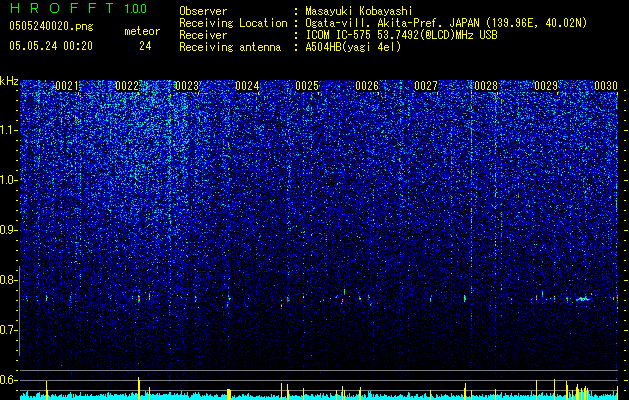The height and width of the screenshot is (400, 629).
Task: Click the tall yellow spike below 0022
Action: tap(139, 388)
